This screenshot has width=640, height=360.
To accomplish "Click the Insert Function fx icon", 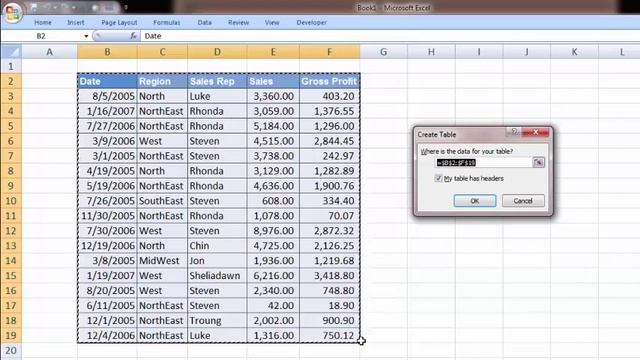I will pyautogui.click(x=133, y=36).
